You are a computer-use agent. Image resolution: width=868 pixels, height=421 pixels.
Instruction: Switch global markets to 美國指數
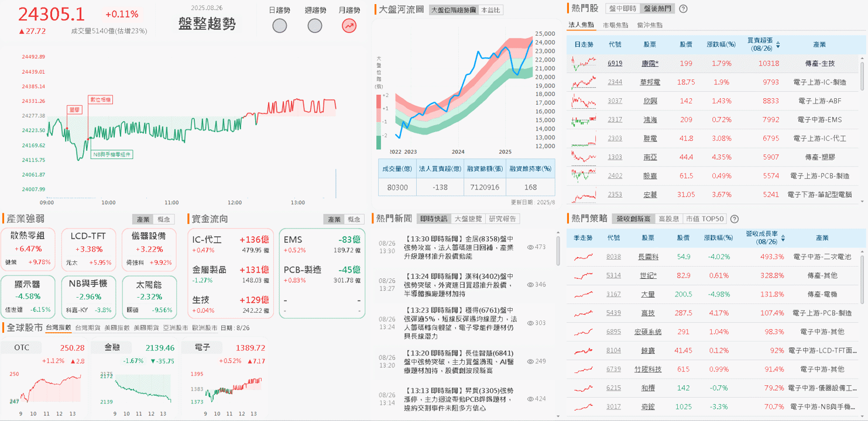click(x=117, y=328)
